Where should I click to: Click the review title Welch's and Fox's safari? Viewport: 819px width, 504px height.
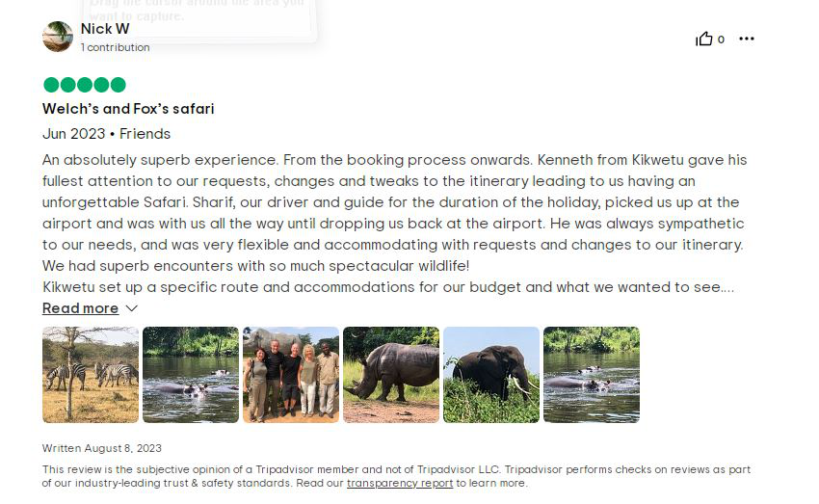[128, 109]
